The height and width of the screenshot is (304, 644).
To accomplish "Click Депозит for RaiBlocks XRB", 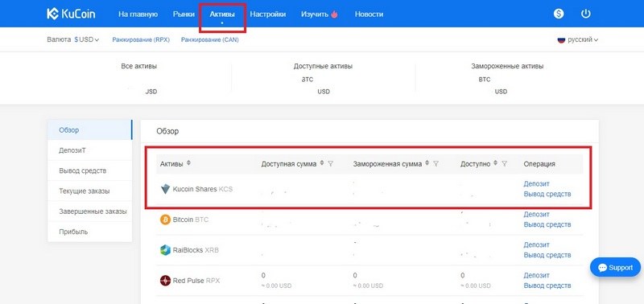I will pyautogui.click(x=536, y=245).
